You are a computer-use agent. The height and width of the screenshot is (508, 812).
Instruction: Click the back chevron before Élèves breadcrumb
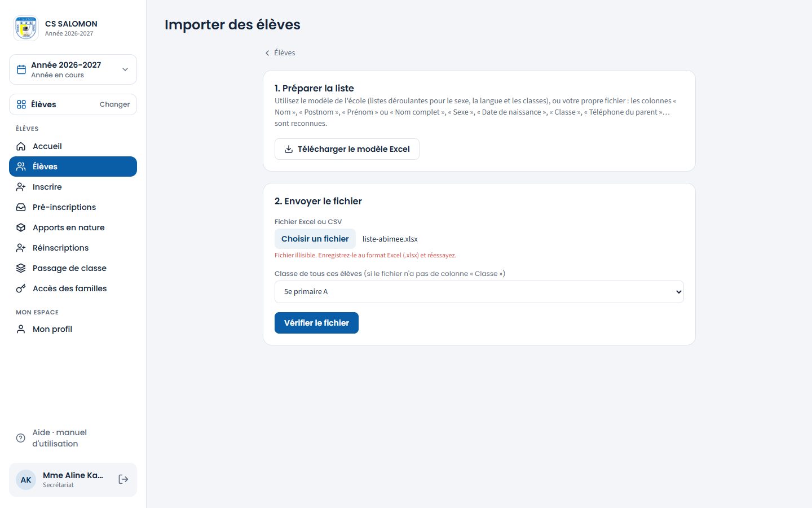click(x=267, y=53)
